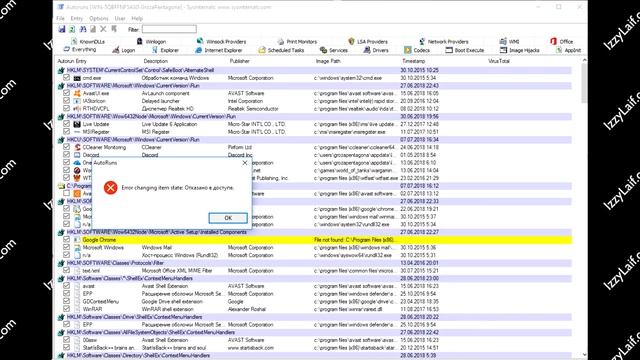Open the Entry menu
Image resolution: width=640 pixels, height=360 pixels.
(x=77, y=18)
